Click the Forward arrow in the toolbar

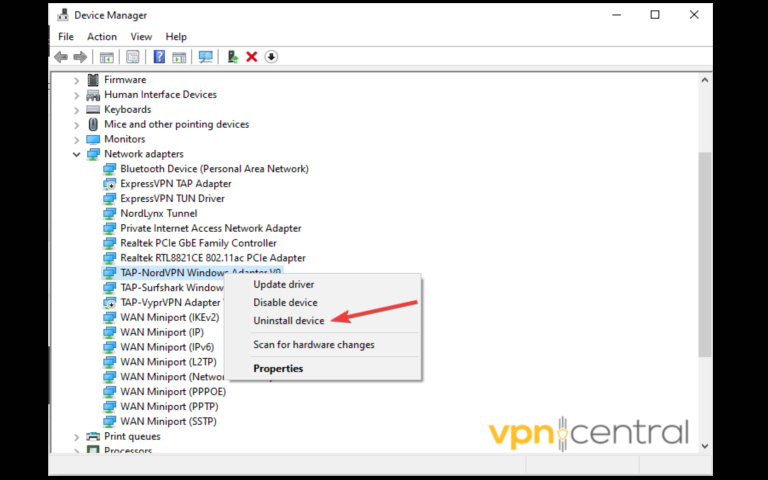coord(80,57)
